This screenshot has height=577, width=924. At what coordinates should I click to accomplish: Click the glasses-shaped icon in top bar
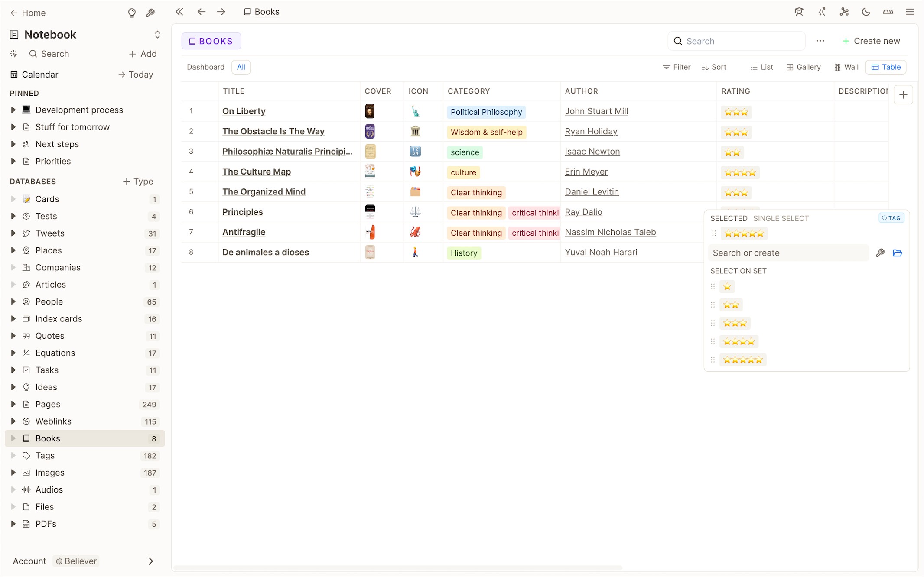pos(888,12)
